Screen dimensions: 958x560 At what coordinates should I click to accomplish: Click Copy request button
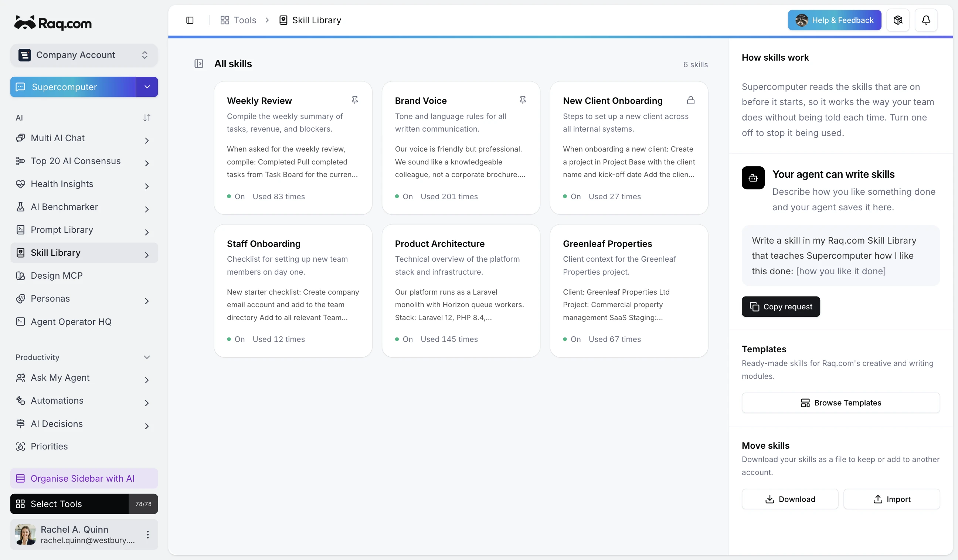point(781,306)
